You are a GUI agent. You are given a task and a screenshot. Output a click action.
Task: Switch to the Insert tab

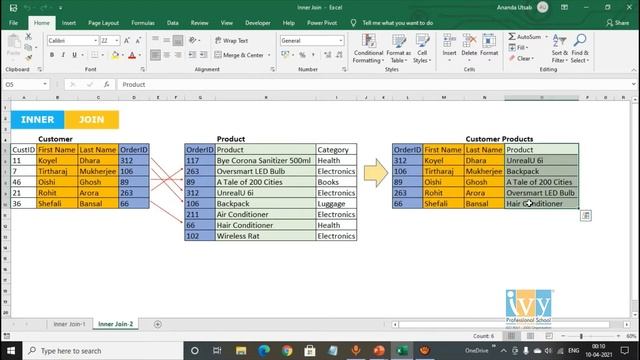(69, 23)
